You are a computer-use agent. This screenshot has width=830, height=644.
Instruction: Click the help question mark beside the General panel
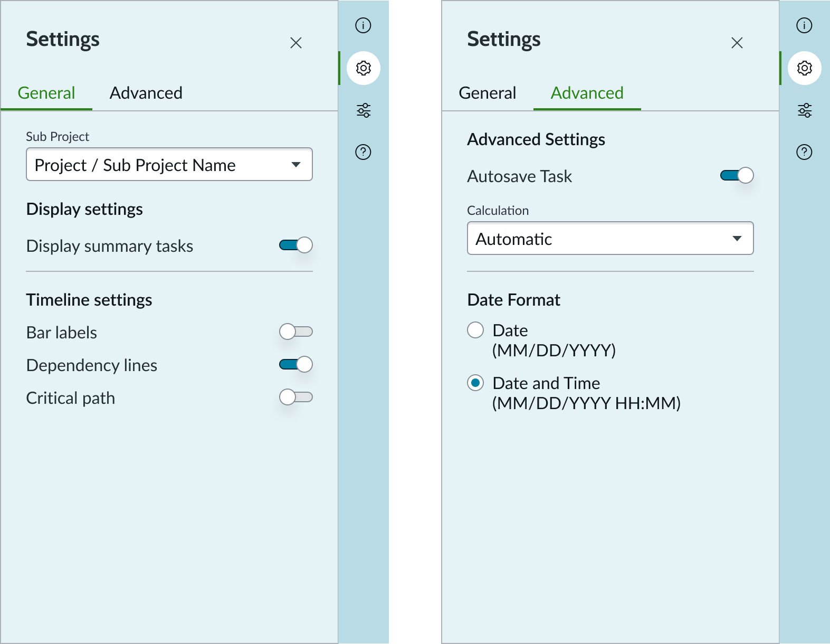(x=363, y=152)
